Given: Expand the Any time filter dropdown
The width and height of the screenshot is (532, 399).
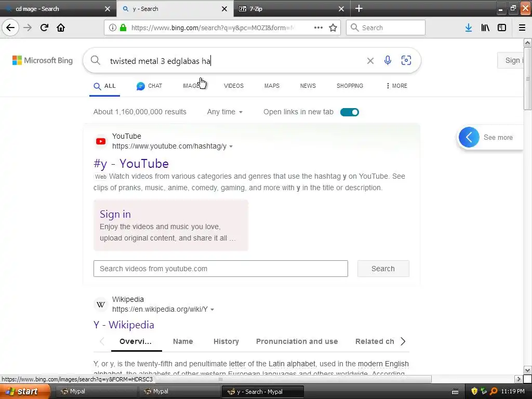Looking at the screenshot, I should coord(224,112).
